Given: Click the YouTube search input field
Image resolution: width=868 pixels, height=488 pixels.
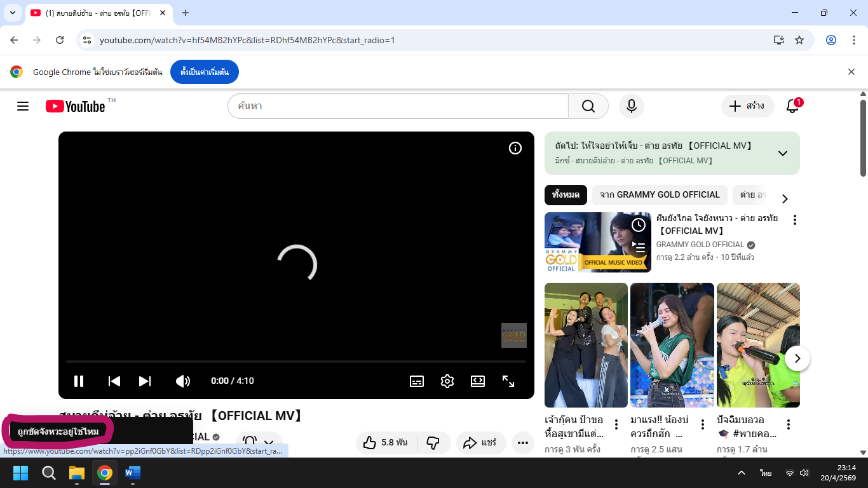Looking at the screenshot, I should point(398,106).
